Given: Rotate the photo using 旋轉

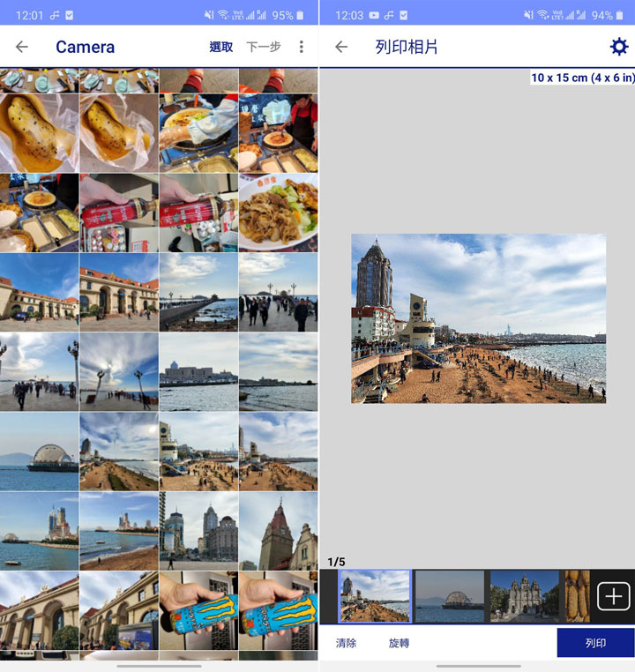Looking at the screenshot, I should pos(400,643).
